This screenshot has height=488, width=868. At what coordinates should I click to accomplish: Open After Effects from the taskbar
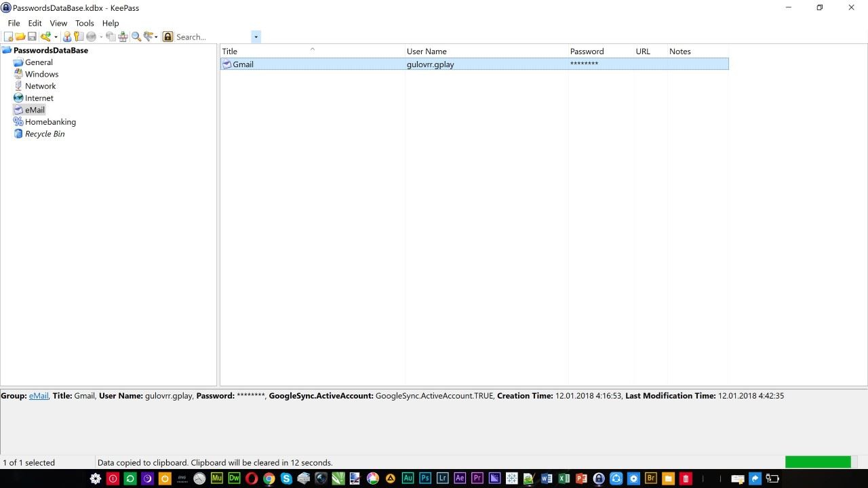(460, 479)
